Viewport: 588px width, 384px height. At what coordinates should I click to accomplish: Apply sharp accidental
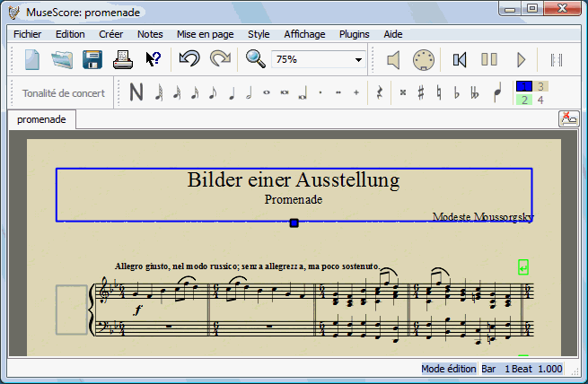(421, 92)
